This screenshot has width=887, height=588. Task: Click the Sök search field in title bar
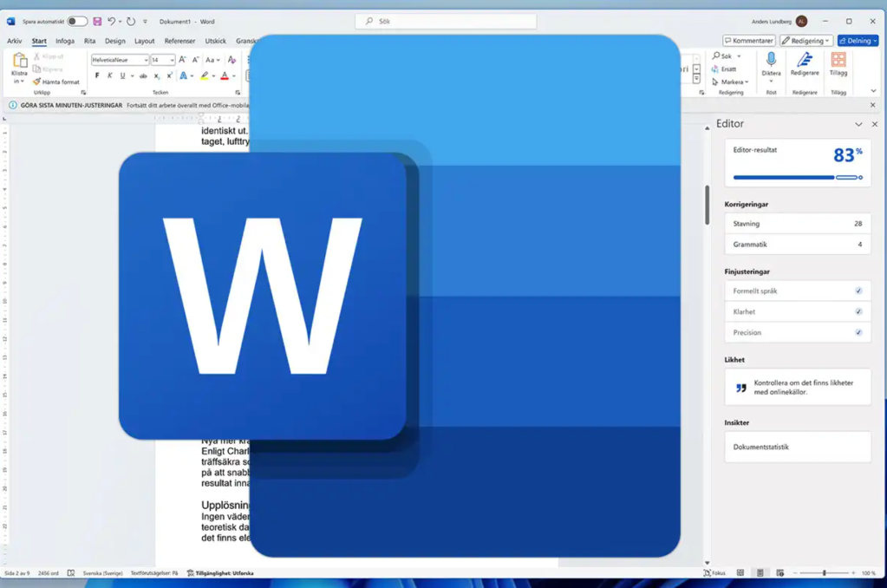tap(446, 21)
